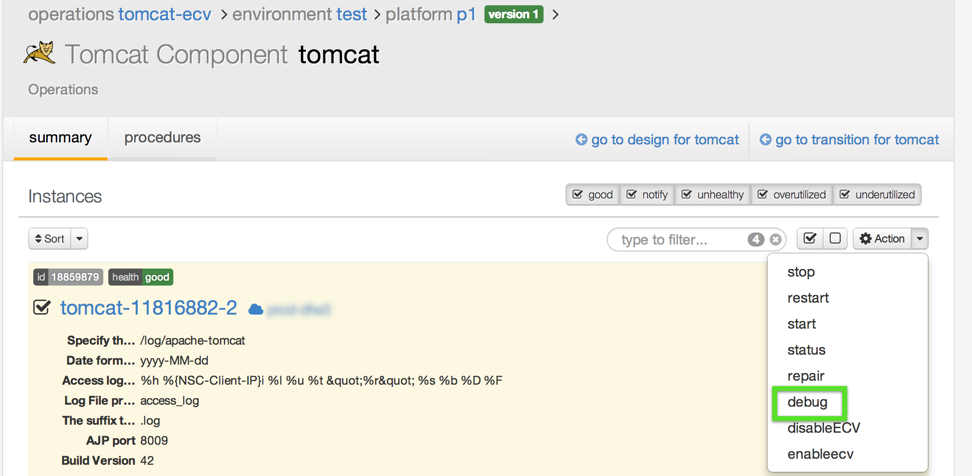Click the Action gear button
The width and height of the screenshot is (972, 476).
(x=882, y=239)
